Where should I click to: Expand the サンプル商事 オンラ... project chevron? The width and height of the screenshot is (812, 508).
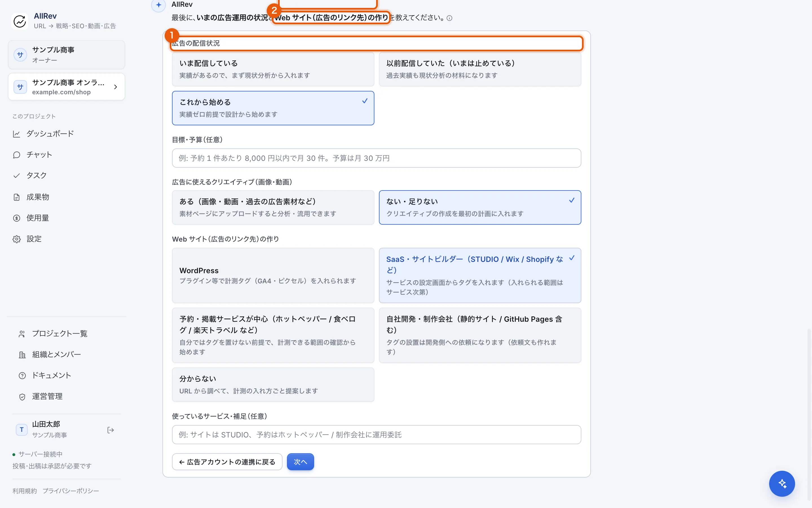pyautogui.click(x=115, y=87)
